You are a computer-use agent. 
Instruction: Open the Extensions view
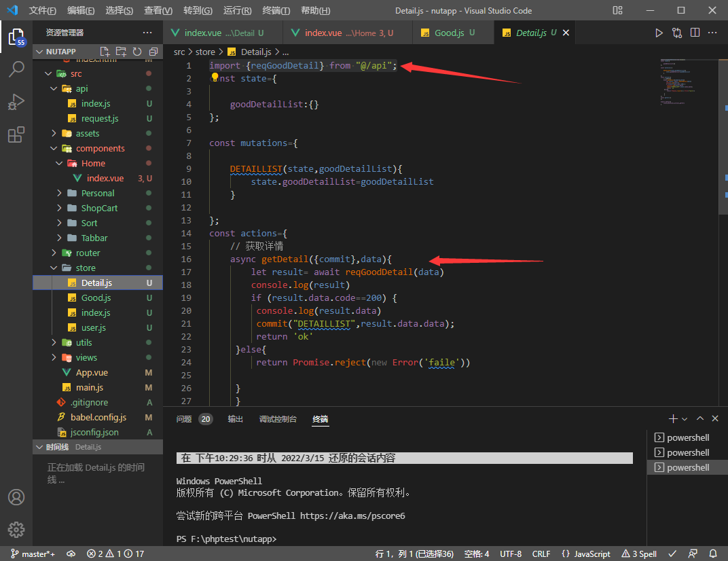[16, 134]
